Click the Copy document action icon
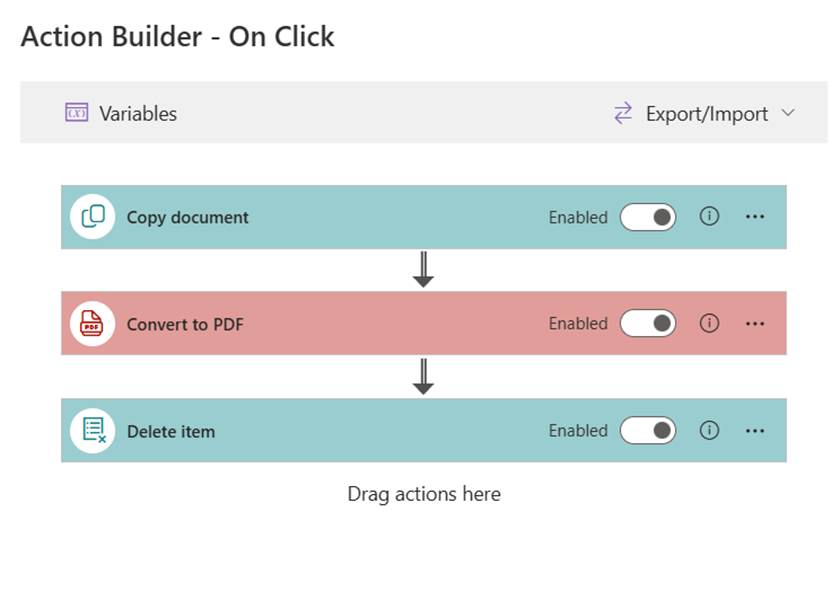This screenshot has width=840, height=591. 92,217
